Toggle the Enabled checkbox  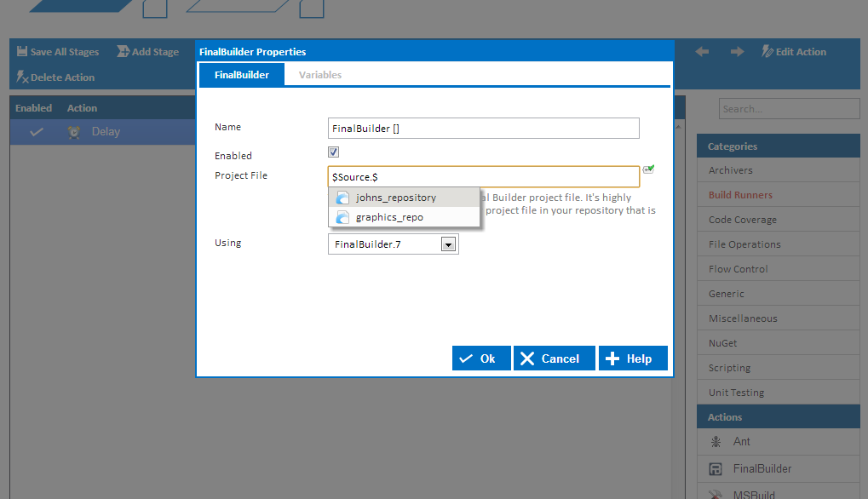click(x=333, y=152)
